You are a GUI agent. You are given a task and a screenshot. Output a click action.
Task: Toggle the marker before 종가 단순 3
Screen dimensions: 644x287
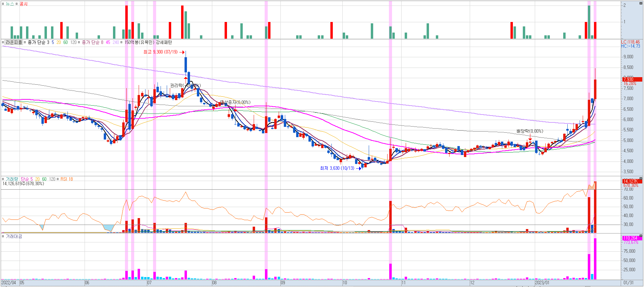[x=25, y=42]
